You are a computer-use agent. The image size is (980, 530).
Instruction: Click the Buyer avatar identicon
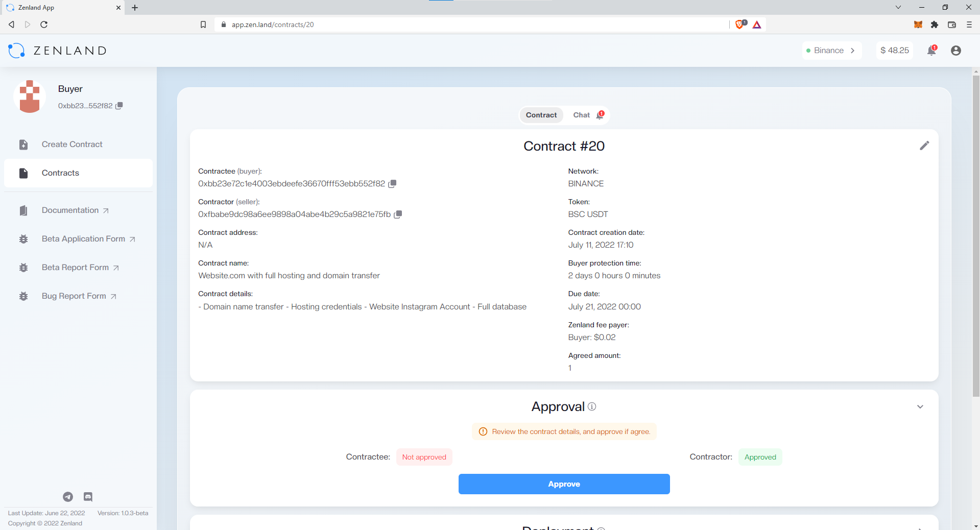(x=30, y=97)
